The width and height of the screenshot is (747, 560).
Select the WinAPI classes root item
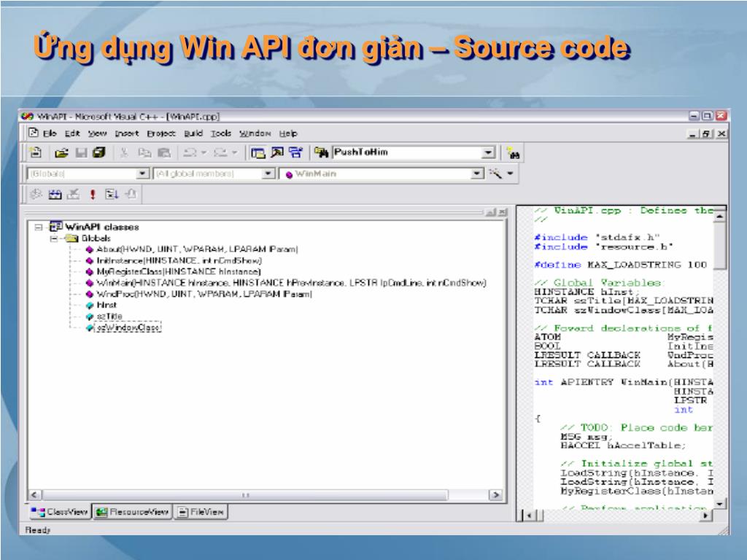coord(101,227)
